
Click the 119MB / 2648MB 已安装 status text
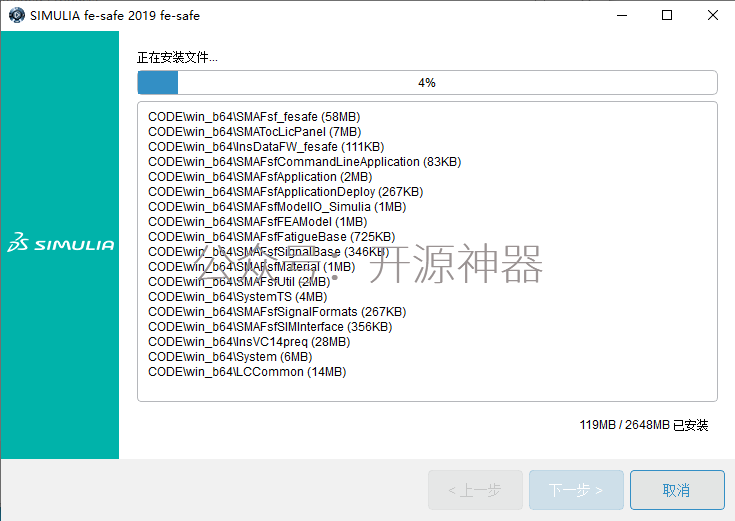click(644, 425)
